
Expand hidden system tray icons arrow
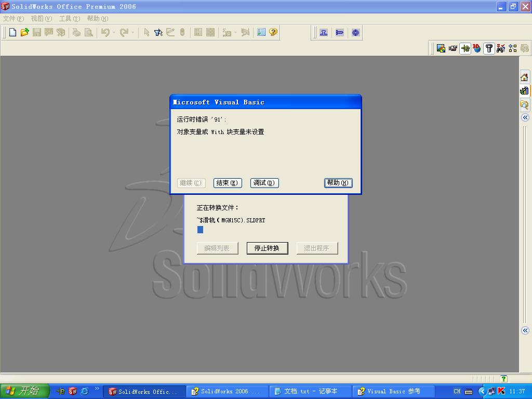pos(482,391)
